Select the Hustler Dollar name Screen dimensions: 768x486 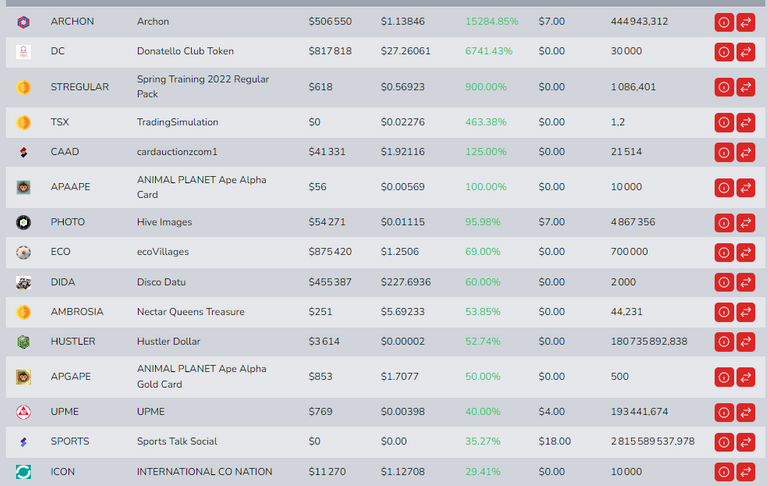click(x=168, y=341)
